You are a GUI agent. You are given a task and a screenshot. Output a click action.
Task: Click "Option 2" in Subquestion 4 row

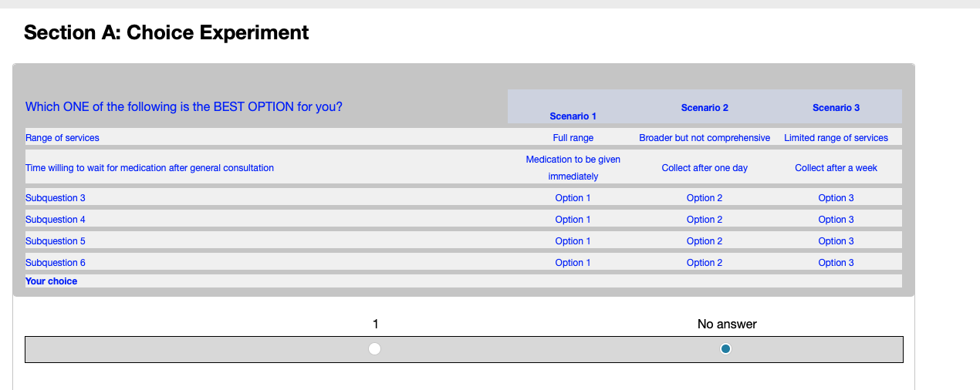705,220
